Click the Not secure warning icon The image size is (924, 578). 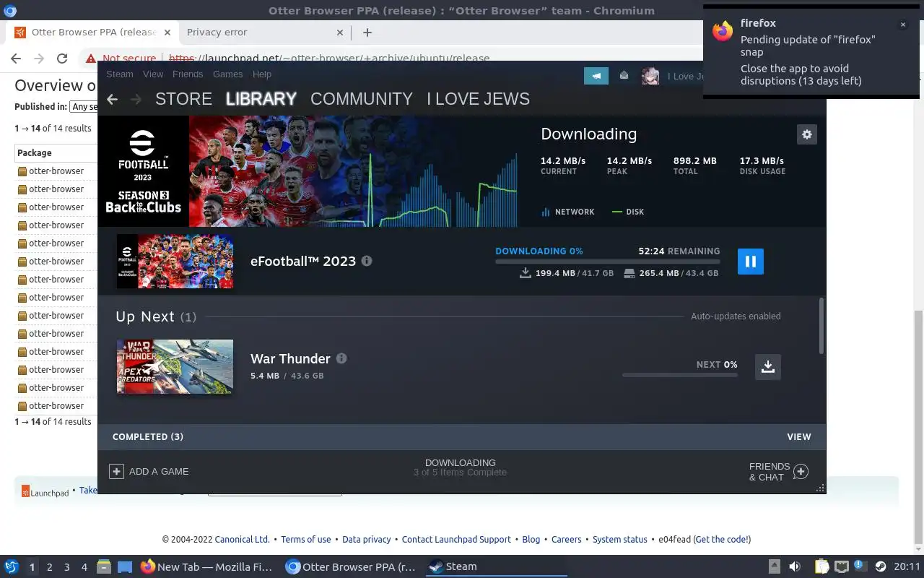[x=91, y=59]
